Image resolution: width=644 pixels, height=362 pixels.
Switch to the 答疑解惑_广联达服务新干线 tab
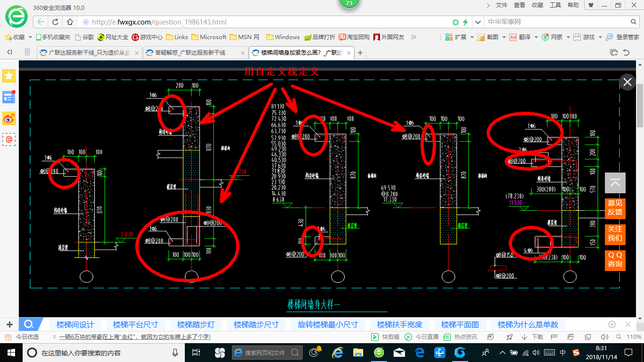click(195, 52)
